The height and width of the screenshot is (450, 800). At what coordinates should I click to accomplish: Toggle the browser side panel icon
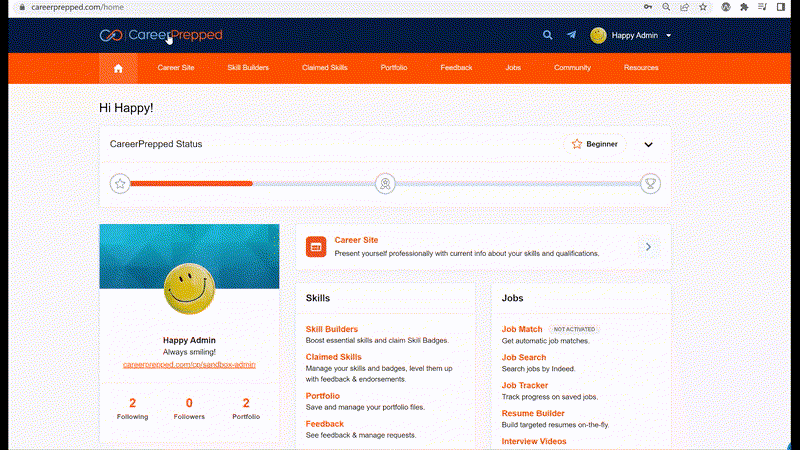781,7
